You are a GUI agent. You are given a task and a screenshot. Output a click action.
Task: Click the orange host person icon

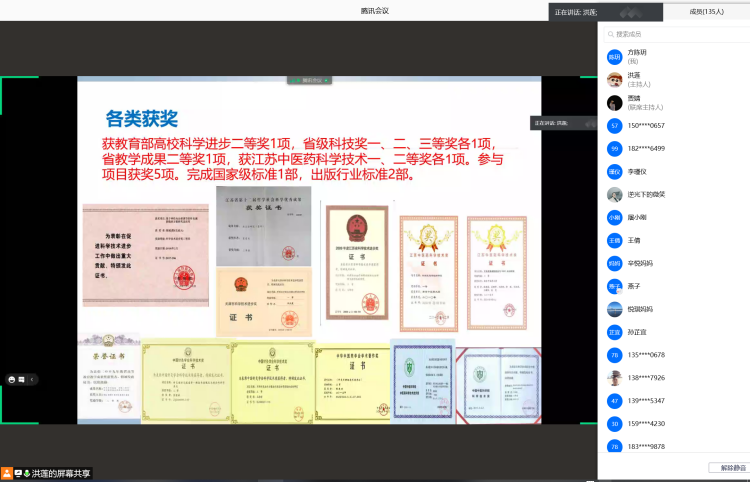[x=7, y=473]
